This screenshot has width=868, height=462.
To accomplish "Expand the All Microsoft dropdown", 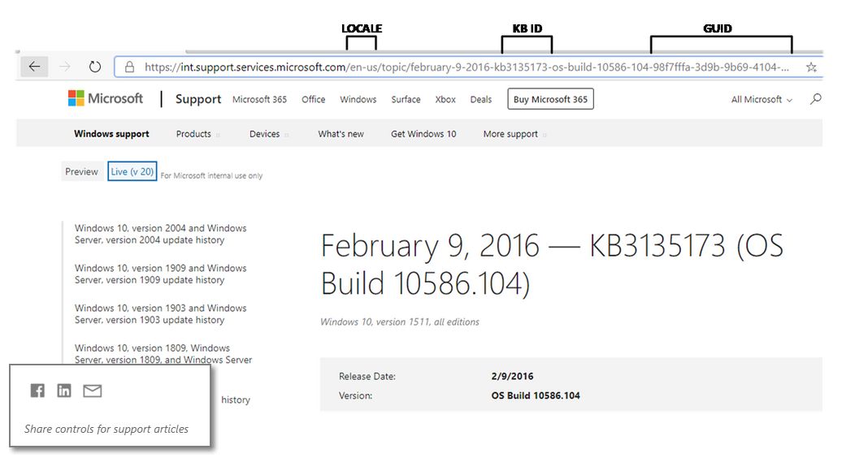I will [762, 100].
